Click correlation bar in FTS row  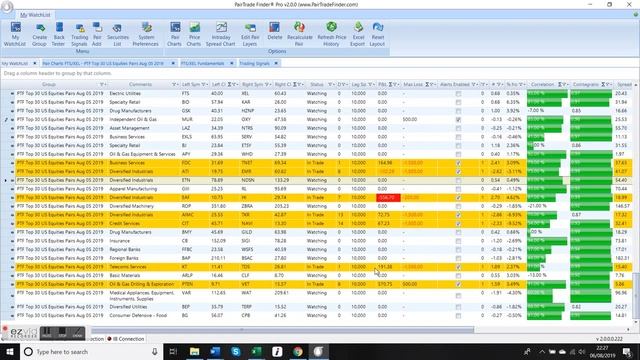tap(547, 93)
